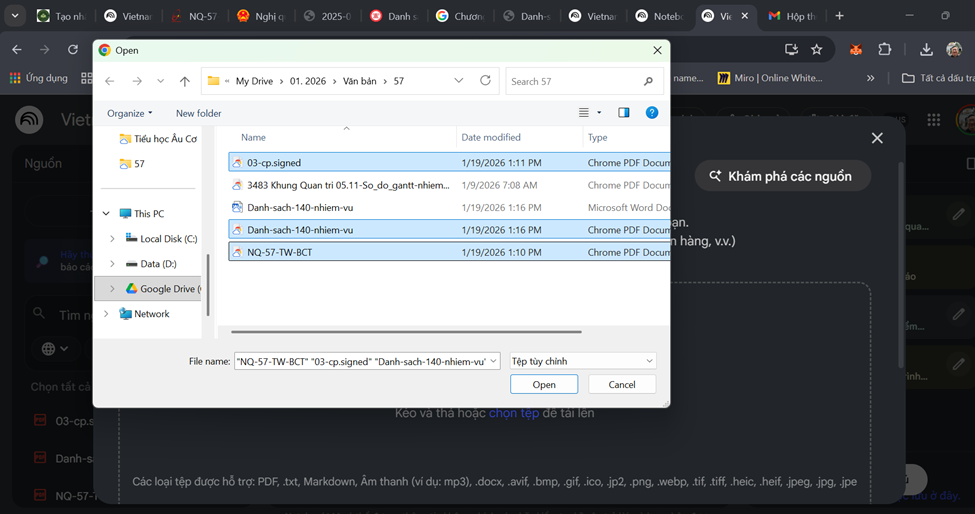
Task: Toggle the preview pane icon
Action: point(624,113)
